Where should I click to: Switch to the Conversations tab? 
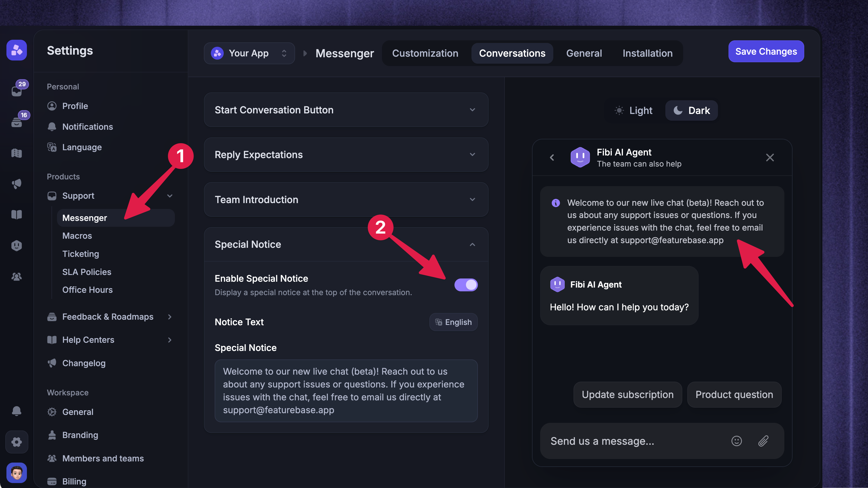click(x=512, y=53)
